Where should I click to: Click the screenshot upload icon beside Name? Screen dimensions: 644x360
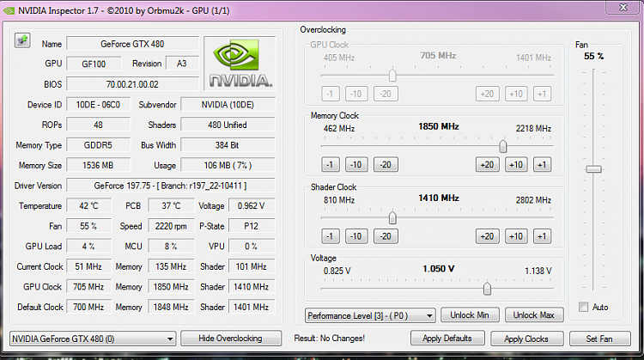click(x=22, y=40)
